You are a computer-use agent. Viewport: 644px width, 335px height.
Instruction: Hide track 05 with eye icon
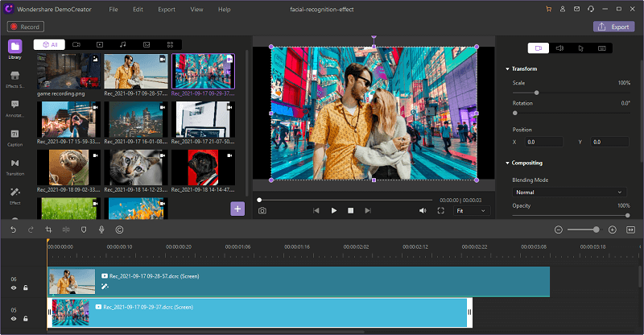(x=14, y=319)
